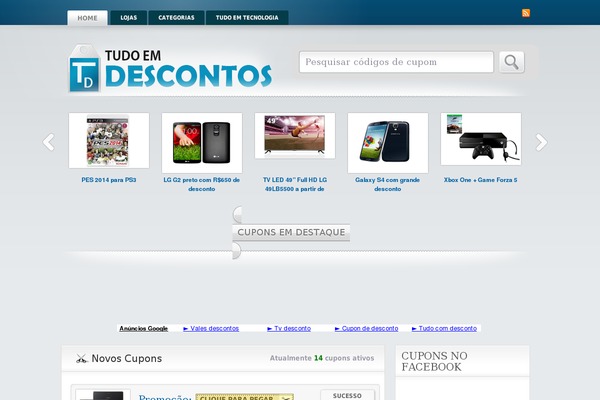
Task: Click the Promoção coupon title link
Action: pos(165,397)
